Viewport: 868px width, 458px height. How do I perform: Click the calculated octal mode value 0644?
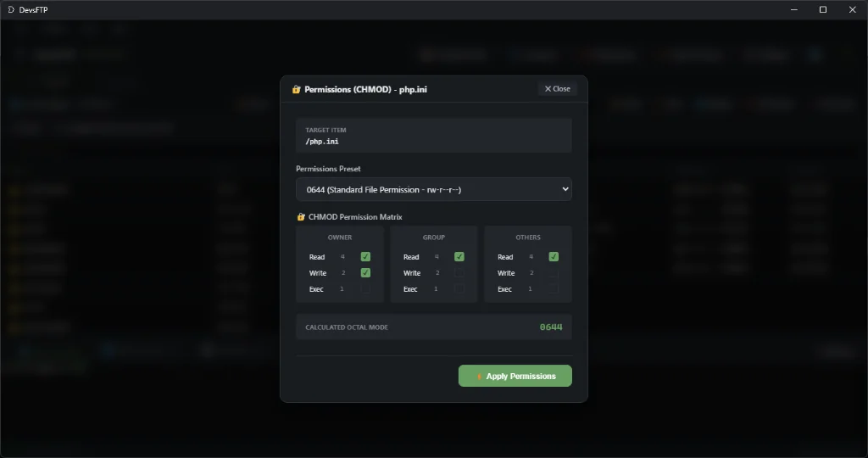pyautogui.click(x=551, y=327)
